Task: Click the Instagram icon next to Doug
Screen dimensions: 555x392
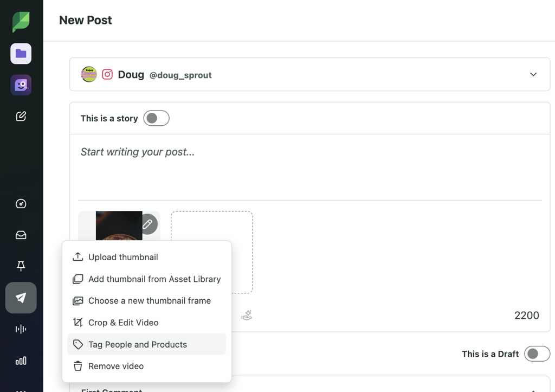Action: point(107,74)
